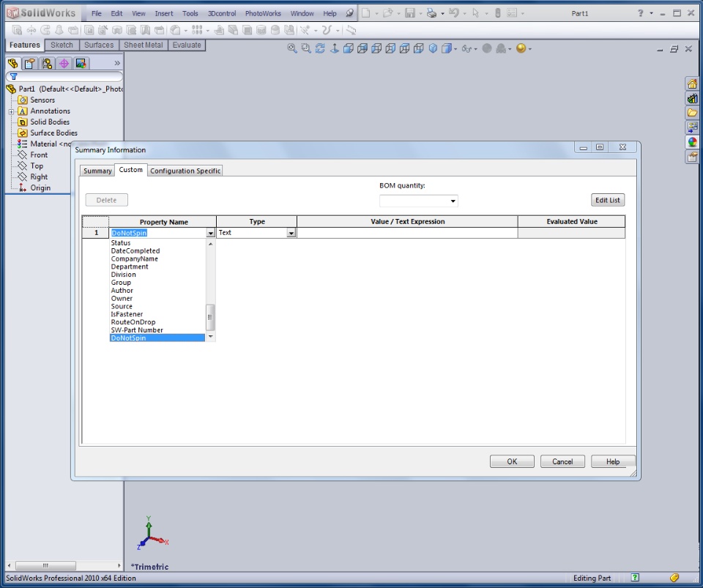Click the property list scroll up arrow
This screenshot has height=588, width=703.
tap(210, 244)
